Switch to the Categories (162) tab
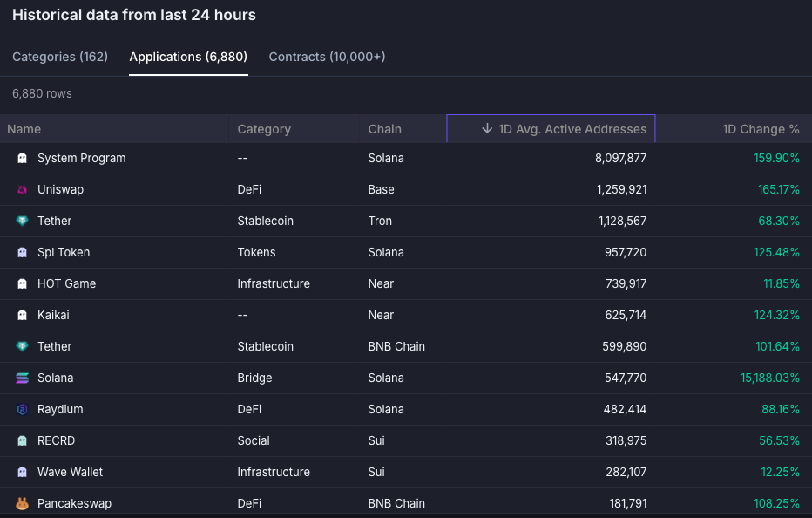 click(60, 57)
